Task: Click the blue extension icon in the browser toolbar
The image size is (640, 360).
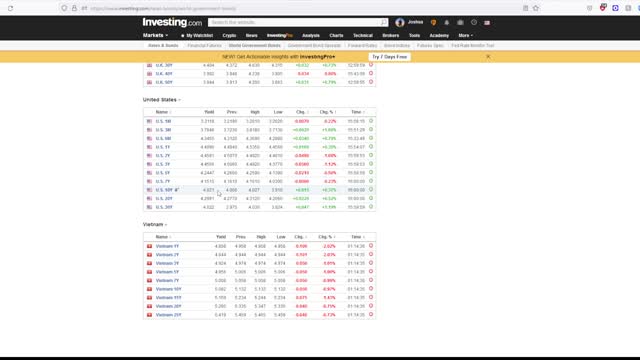Action: (x=615, y=8)
